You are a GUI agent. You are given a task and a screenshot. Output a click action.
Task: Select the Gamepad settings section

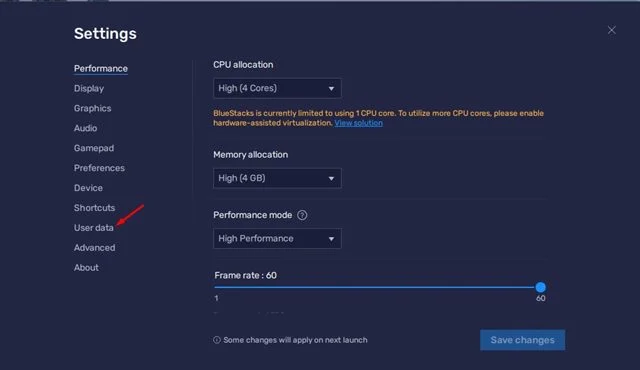click(x=94, y=148)
